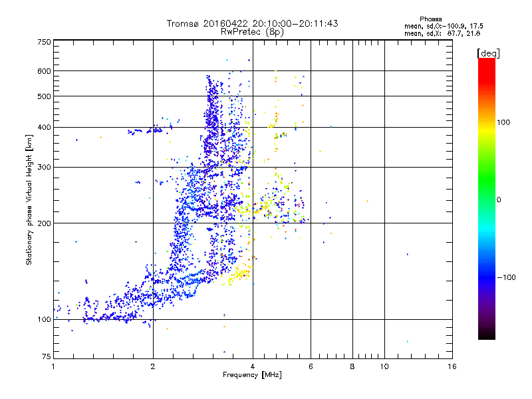This screenshot has height=399, width=532.
Task: Click the '10' MHz frequency tick label
Action: coord(384,366)
